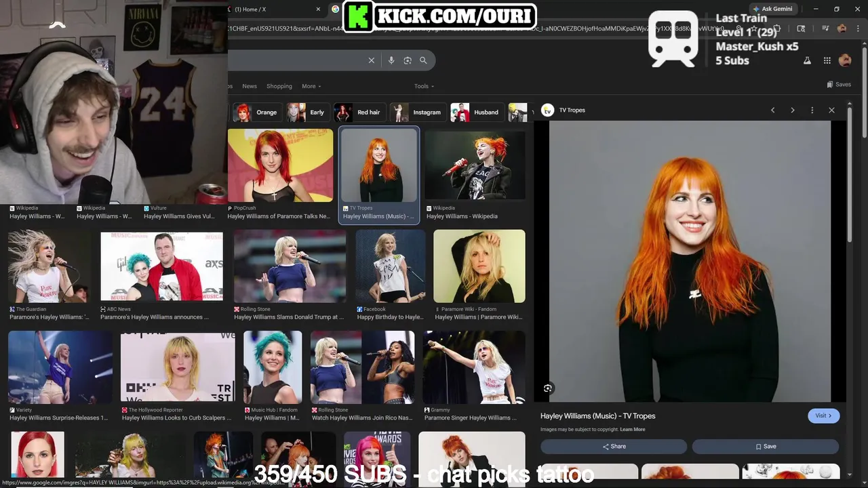This screenshot has width=868, height=488.
Task: Open the Google apps grid
Action: [x=827, y=60]
